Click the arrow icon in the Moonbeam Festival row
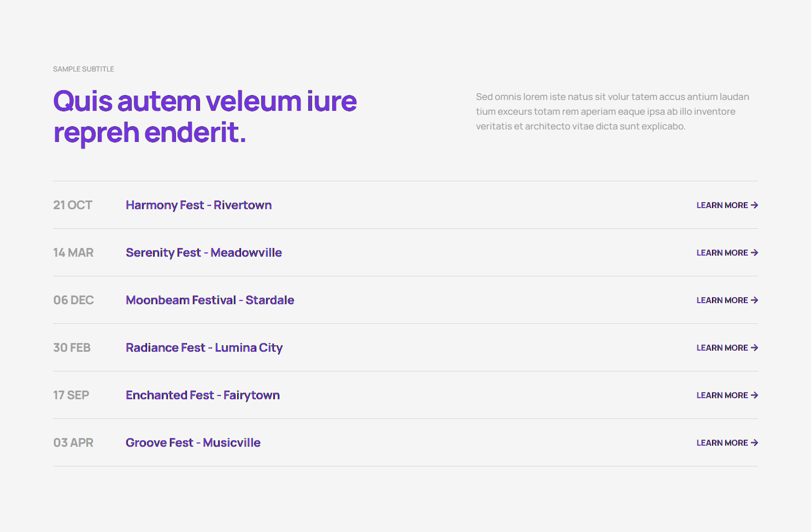811x532 pixels. [754, 300]
